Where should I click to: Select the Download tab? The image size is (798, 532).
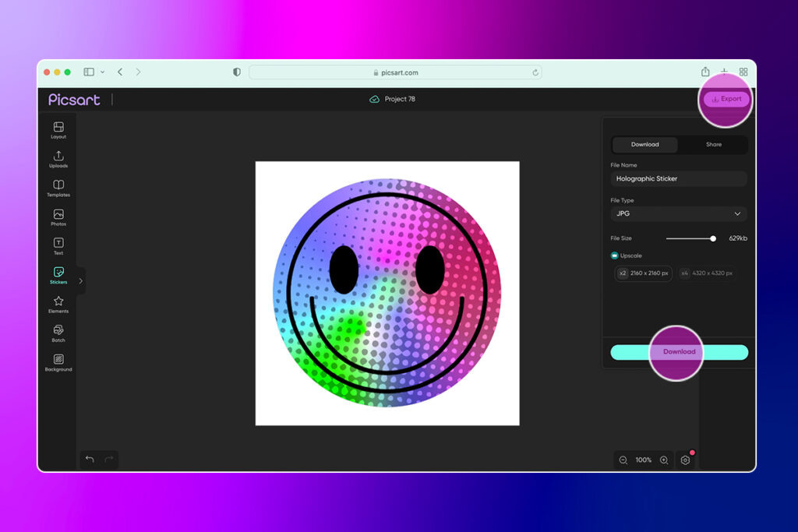[644, 144]
